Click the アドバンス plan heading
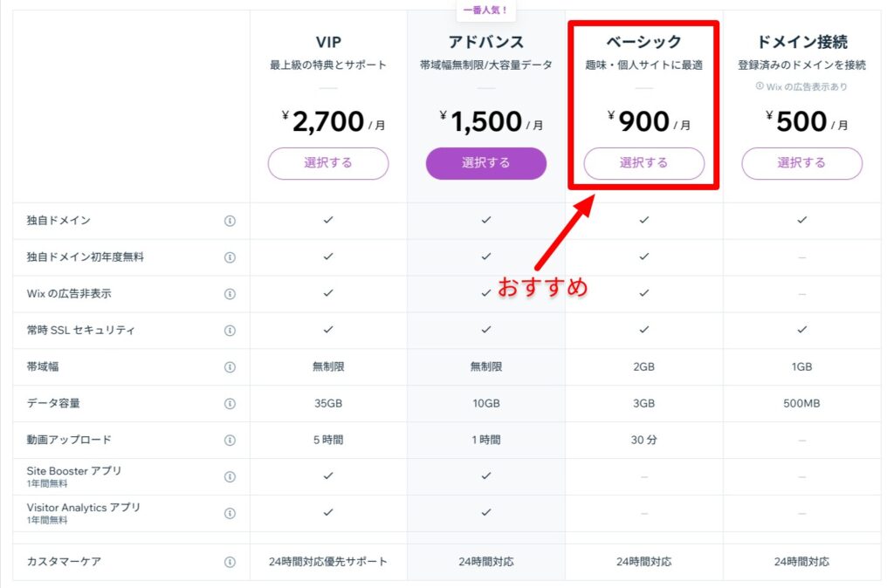The image size is (894, 588). (x=486, y=42)
